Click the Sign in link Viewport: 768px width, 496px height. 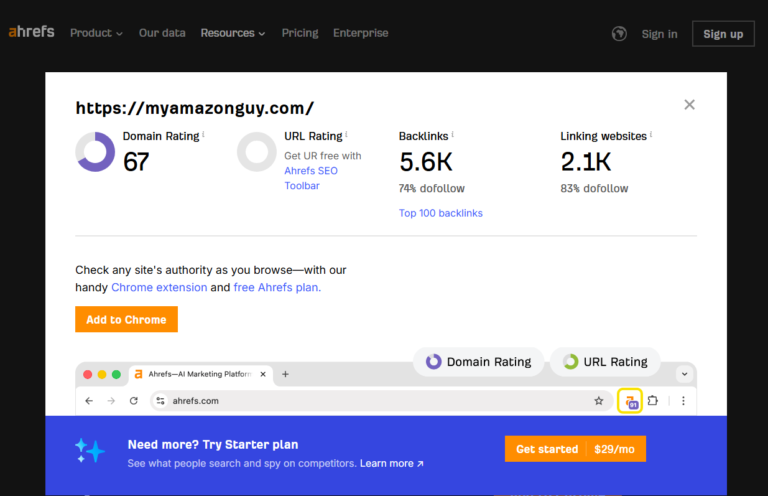click(659, 34)
